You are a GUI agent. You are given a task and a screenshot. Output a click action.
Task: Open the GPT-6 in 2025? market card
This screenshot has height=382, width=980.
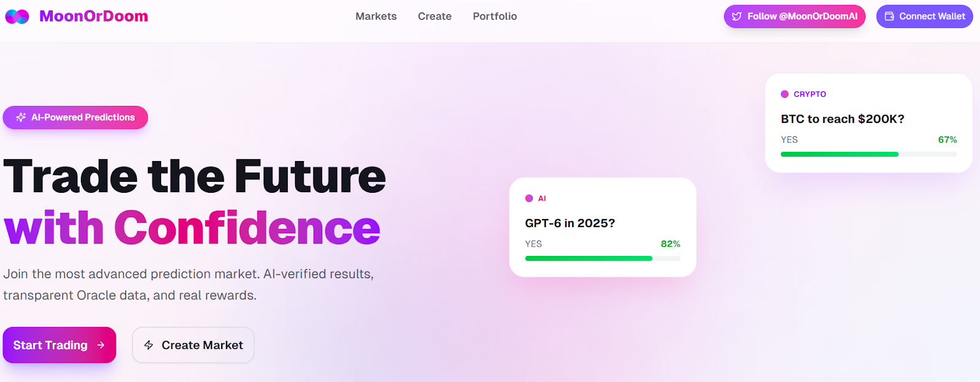(603, 223)
